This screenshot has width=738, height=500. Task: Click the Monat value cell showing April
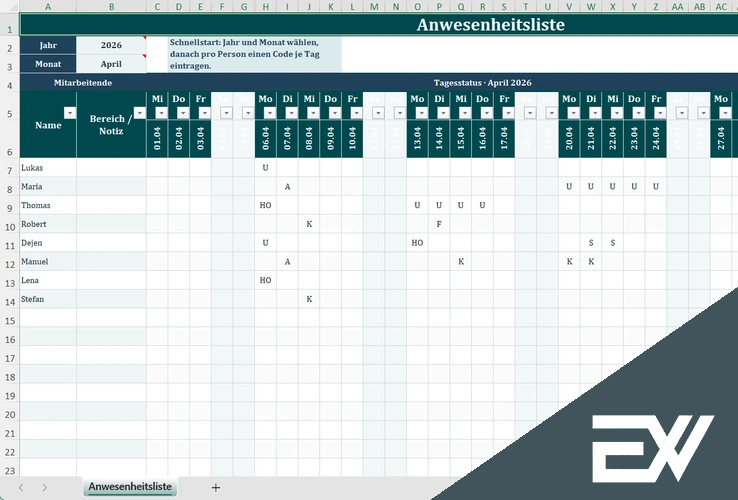tap(110, 64)
